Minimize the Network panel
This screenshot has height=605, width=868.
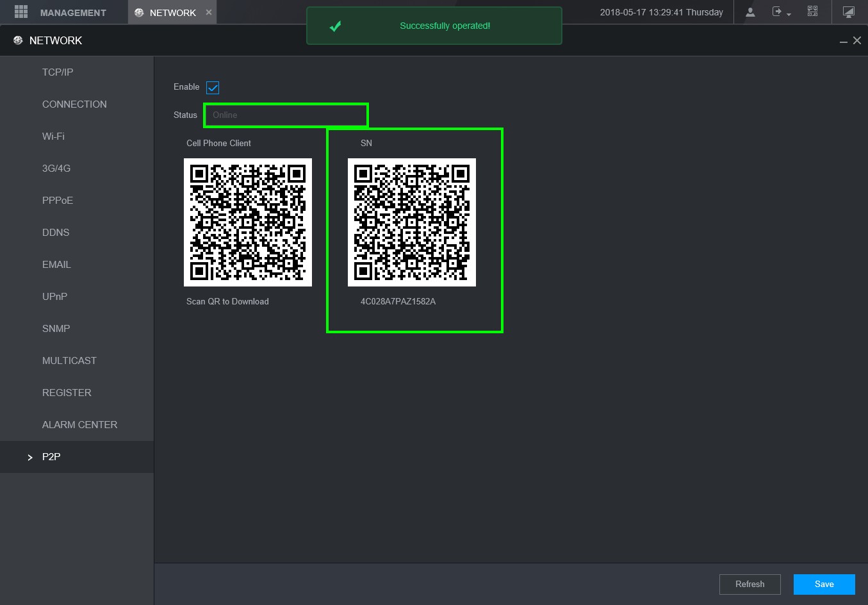click(x=843, y=41)
